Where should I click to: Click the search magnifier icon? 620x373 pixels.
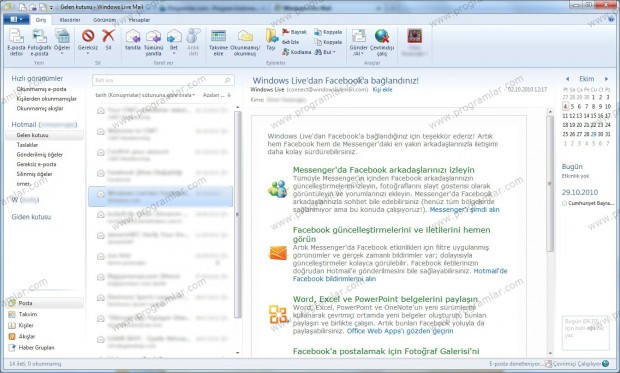(227, 80)
